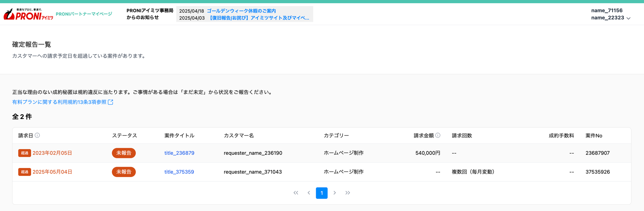Click the info icon beside 請求金額

point(438,135)
